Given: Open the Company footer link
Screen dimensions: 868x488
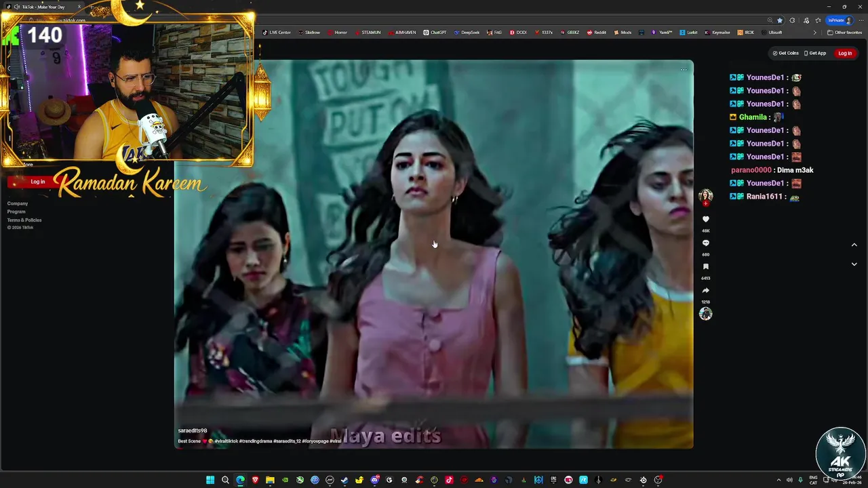Looking at the screenshot, I should coord(18,203).
